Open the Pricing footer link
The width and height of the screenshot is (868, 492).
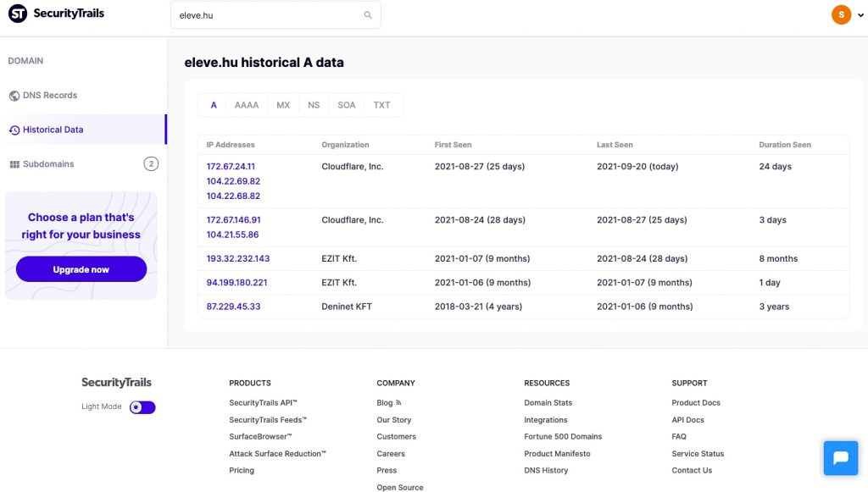[x=242, y=471]
